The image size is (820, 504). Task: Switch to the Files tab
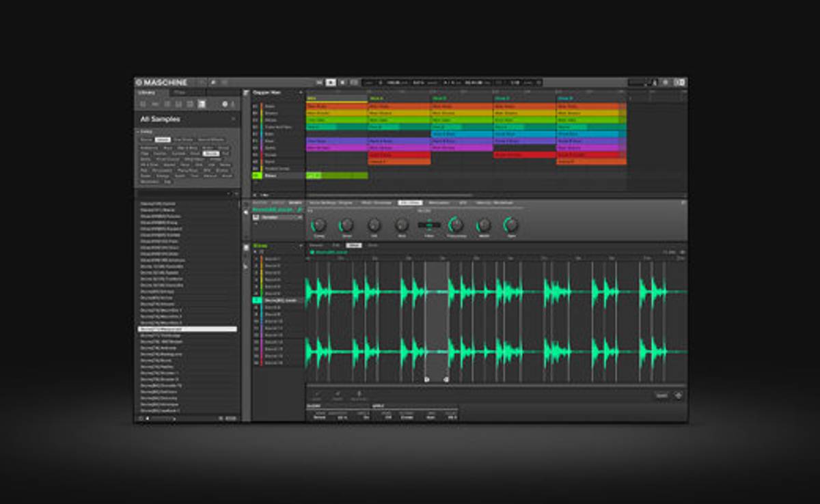point(180,92)
